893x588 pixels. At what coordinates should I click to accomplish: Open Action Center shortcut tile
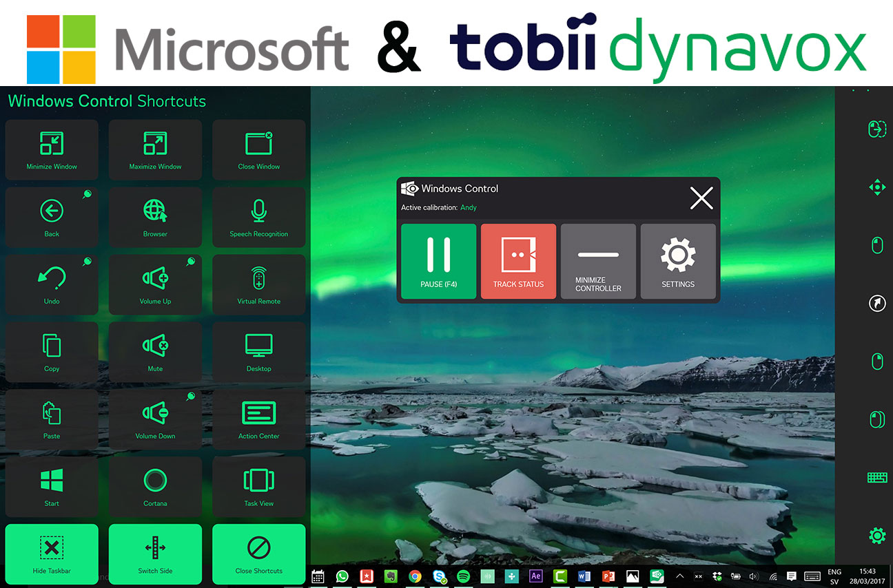tap(259, 420)
